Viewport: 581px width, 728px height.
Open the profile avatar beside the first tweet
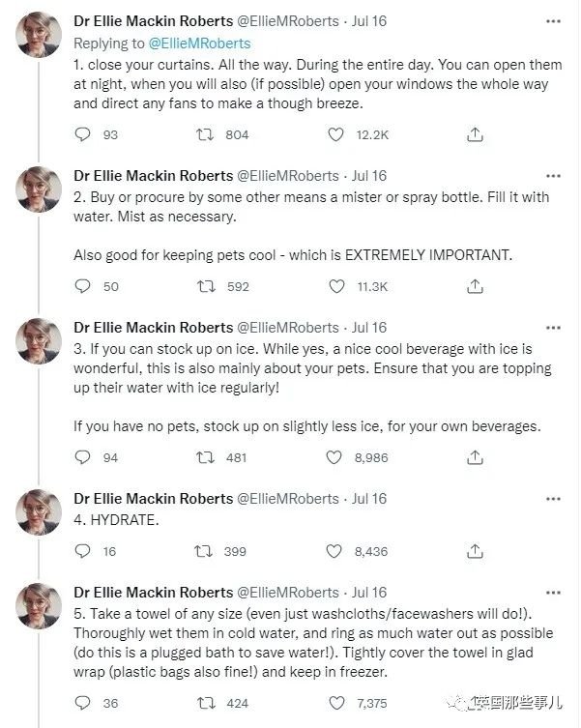coord(39,35)
